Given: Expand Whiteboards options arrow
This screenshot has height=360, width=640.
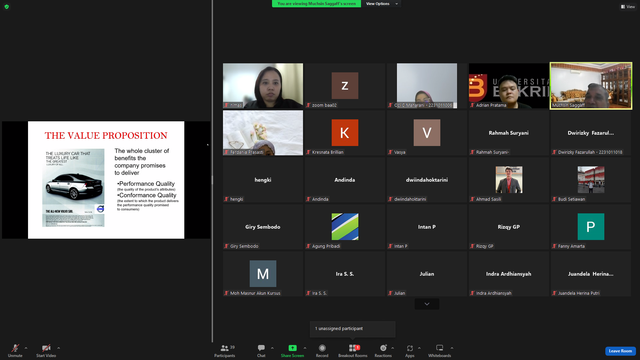Looking at the screenshot, I should 452,348.
